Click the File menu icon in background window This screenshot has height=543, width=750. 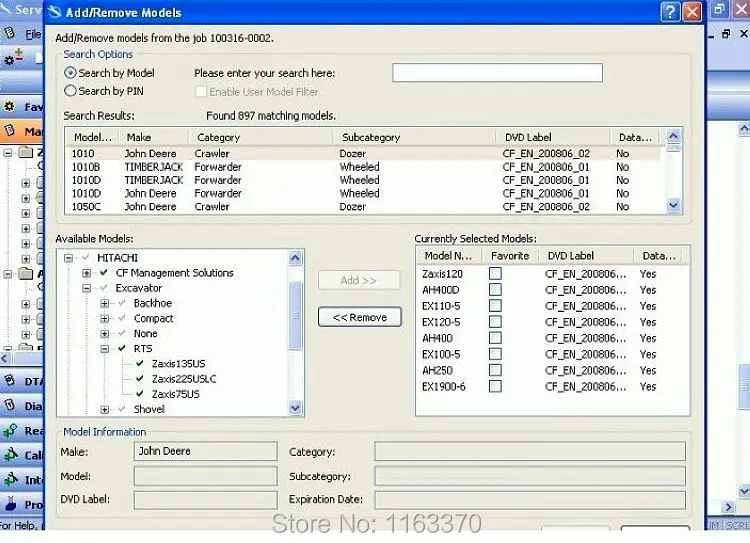10,33
